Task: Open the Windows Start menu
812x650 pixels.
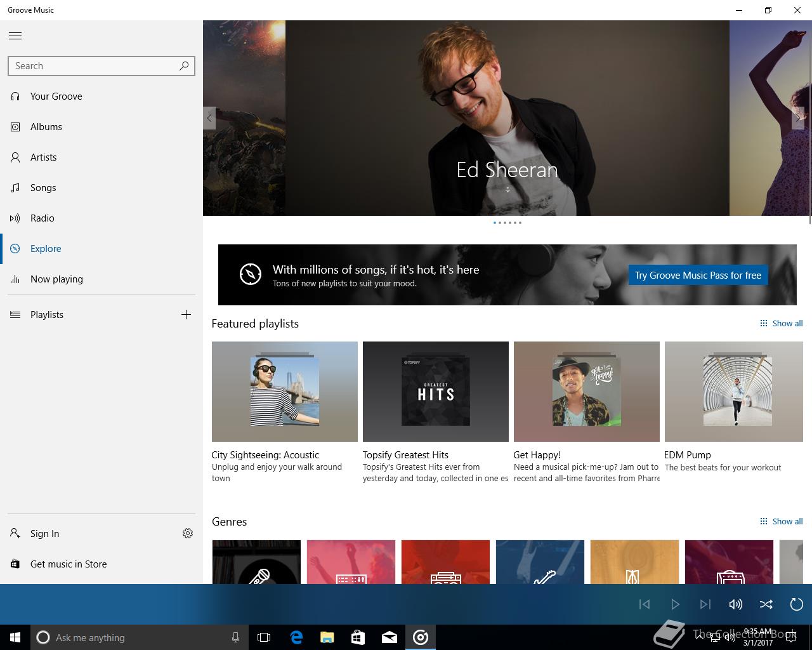Action: click(15, 637)
